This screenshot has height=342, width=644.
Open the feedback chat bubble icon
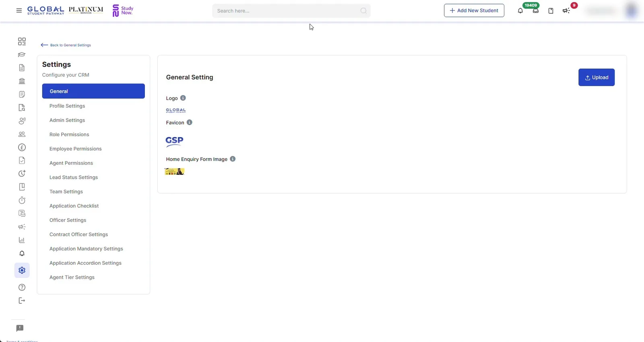coord(20,328)
